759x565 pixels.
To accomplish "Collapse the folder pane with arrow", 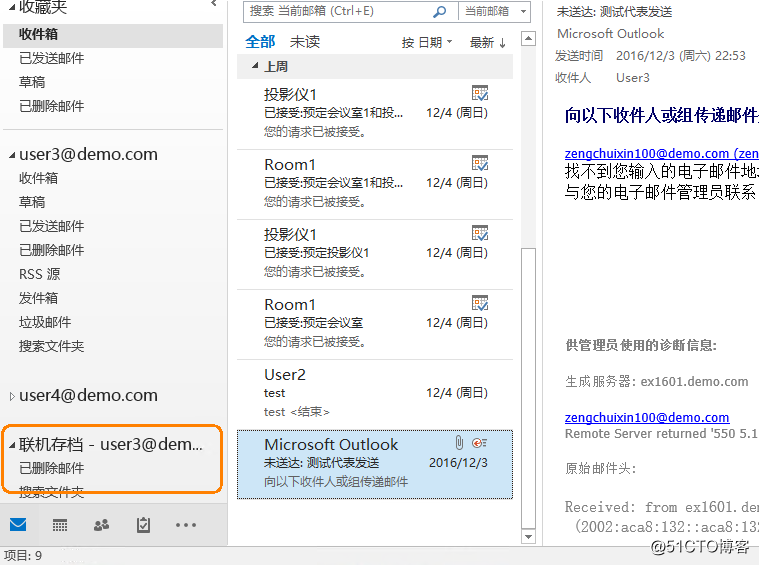I will [x=213, y=4].
